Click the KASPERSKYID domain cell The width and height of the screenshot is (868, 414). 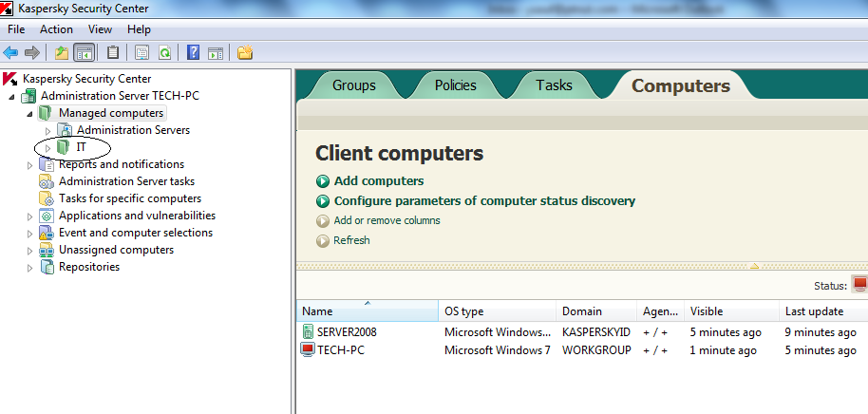pyautogui.click(x=596, y=332)
